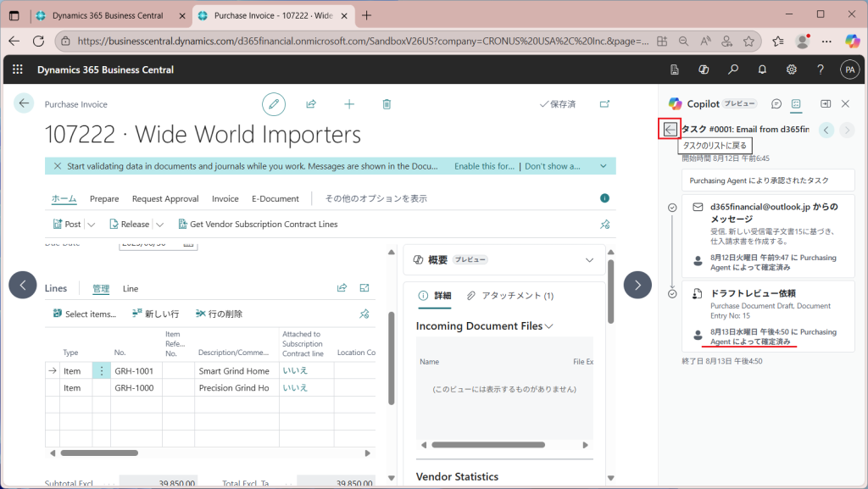Go to the next record arrow
Viewport: 868px width, 489px height.
[x=637, y=285]
